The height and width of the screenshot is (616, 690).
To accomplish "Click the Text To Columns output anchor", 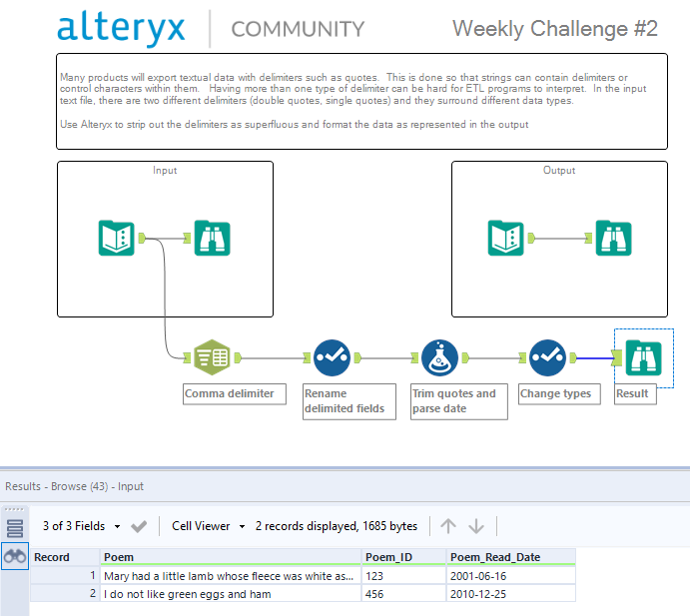I will pyautogui.click(x=238, y=357).
